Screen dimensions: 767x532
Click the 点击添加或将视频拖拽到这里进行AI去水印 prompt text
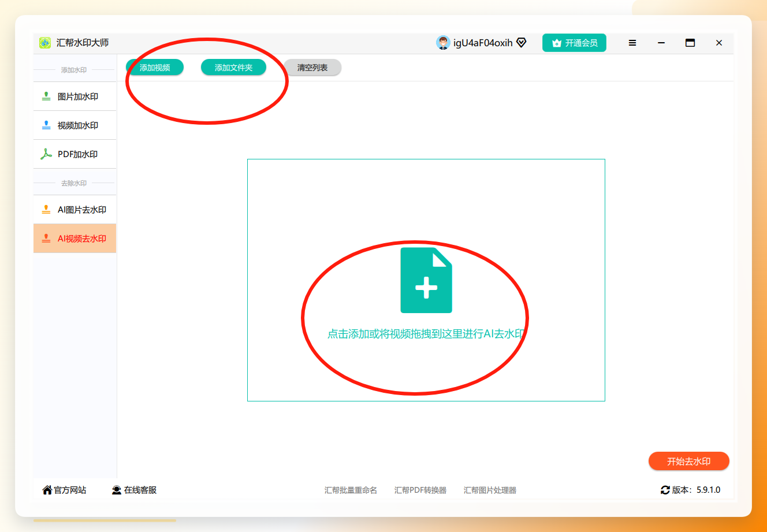click(426, 334)
